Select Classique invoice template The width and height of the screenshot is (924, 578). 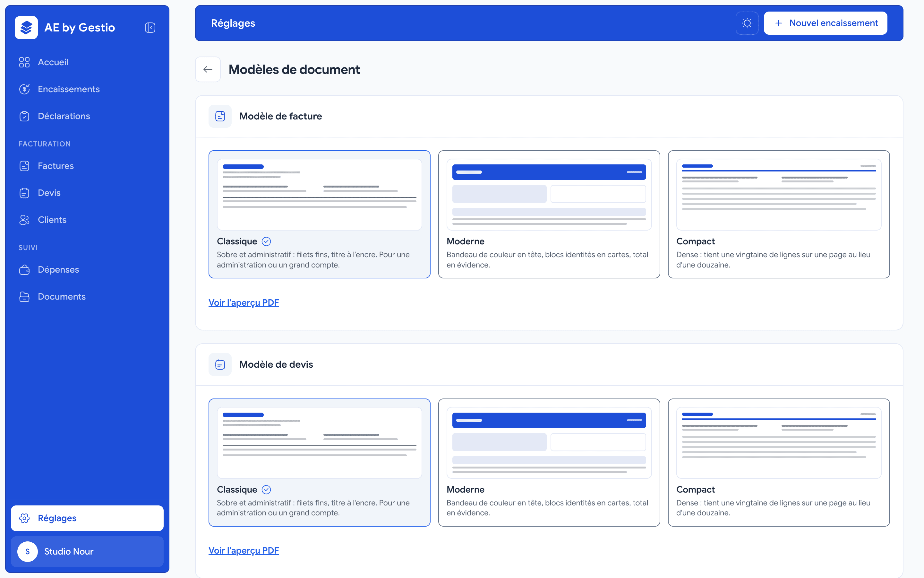(319, 214)
